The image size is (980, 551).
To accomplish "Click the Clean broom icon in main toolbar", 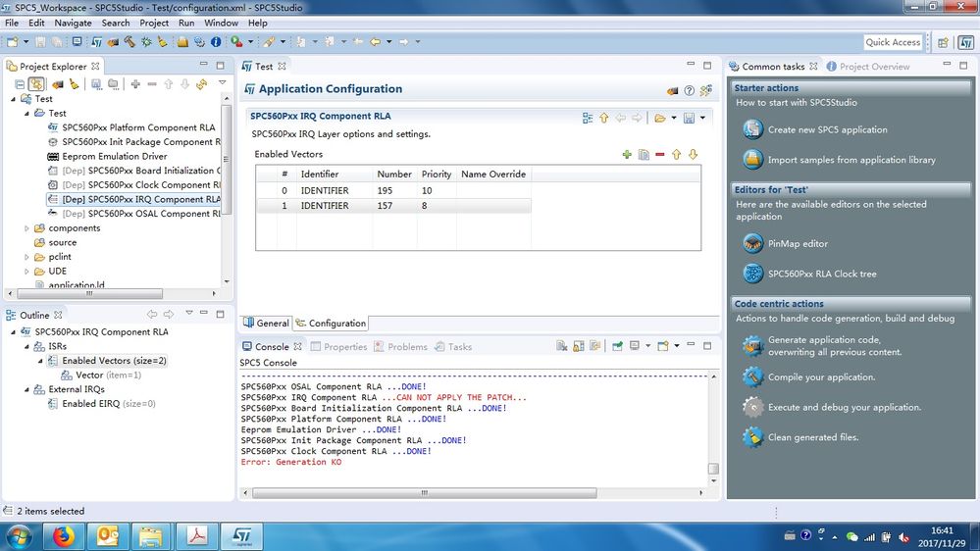I will (x=163, y=42).
